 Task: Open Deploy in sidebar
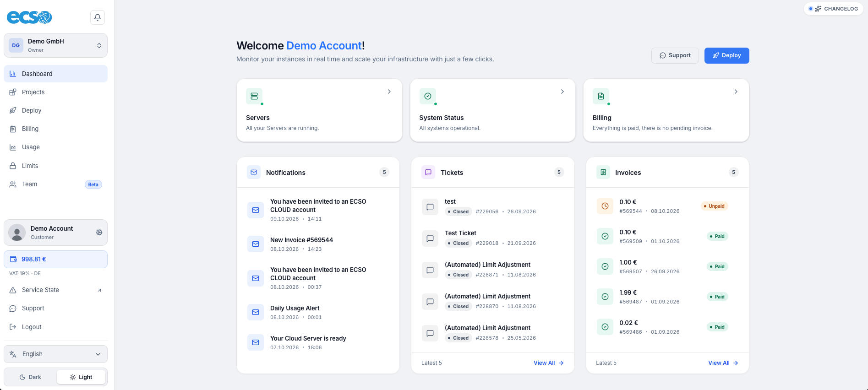pos(55,110)
